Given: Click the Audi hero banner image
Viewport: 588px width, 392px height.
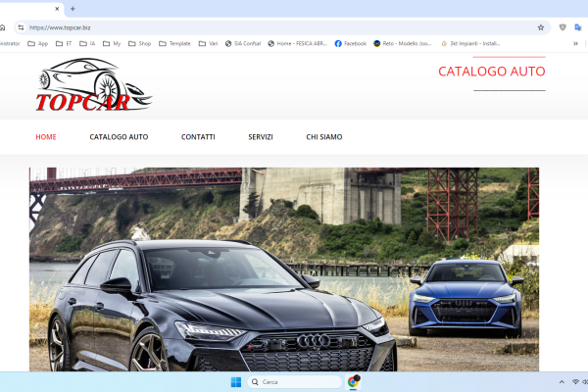Looking at the screenshot, I should click(x=284, y=269).
